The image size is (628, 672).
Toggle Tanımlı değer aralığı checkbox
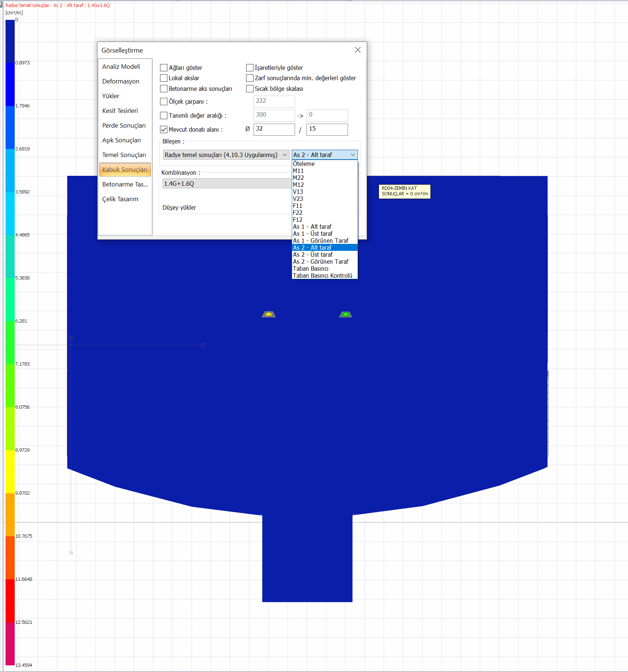point(164,115)
